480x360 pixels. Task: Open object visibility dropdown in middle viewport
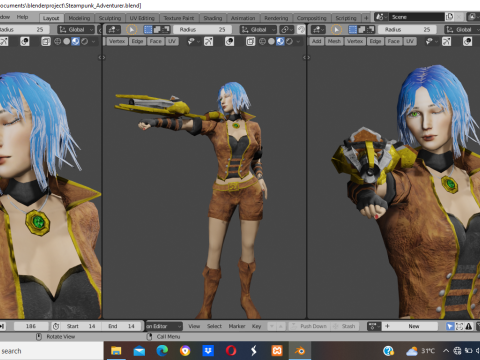pos(193,41)
